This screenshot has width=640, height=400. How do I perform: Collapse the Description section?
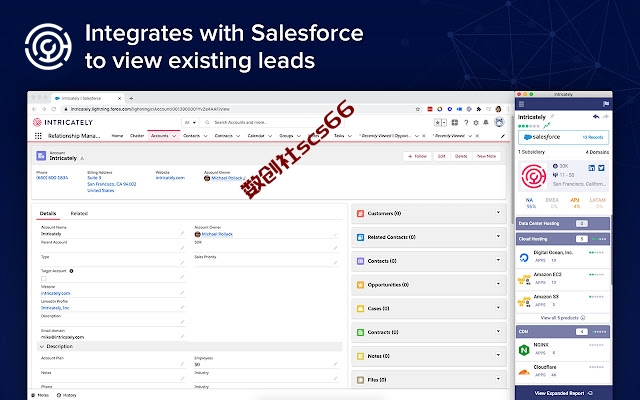42,347
